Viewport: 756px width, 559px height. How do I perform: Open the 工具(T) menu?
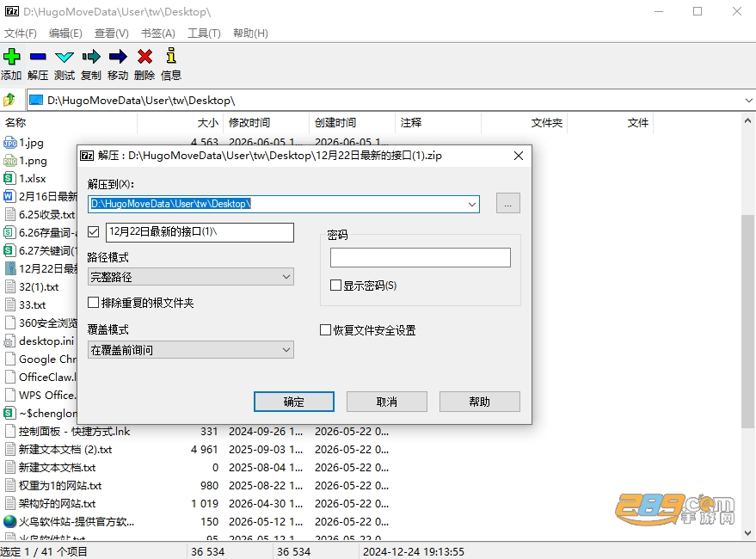tap(204, 34)
